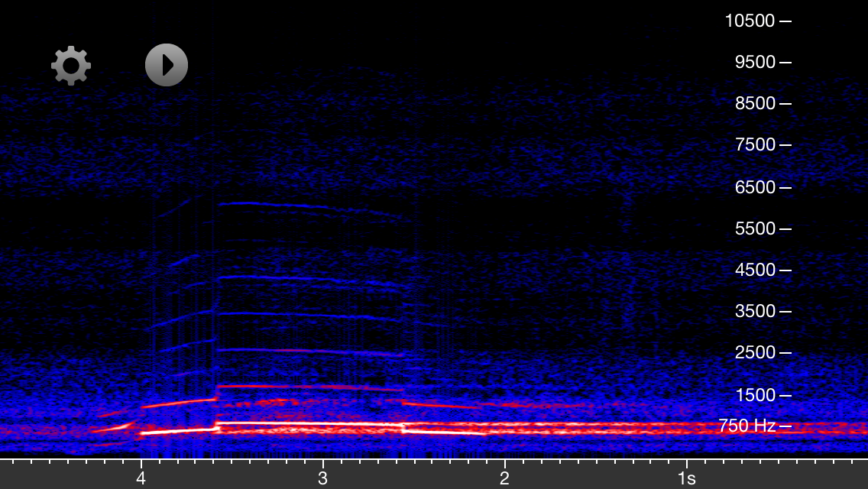868x489 pixels.
Task: Click the 4500 frequency label
Action: pyautogui.click(x=754, y=270)
